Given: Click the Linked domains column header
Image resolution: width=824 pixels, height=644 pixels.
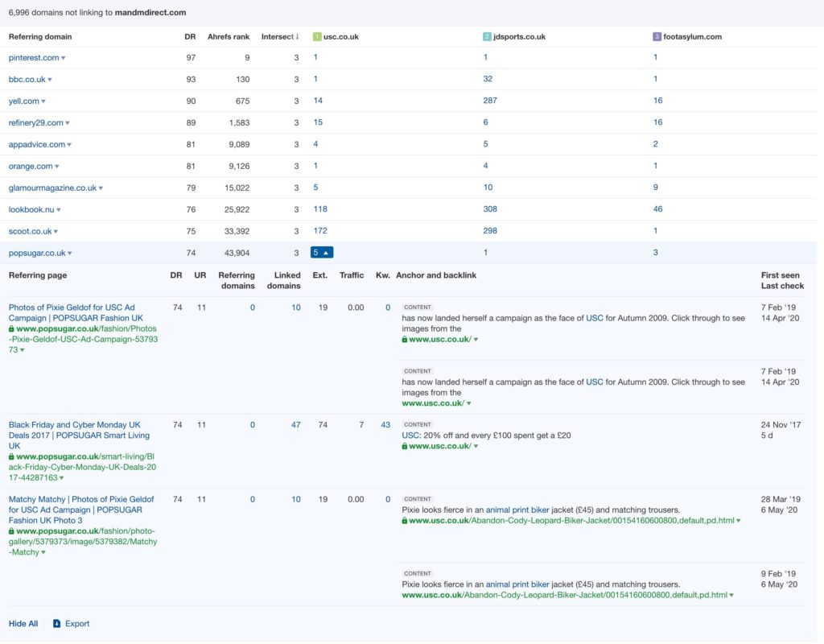Looking at the screenshot, I should tap(284, 281).
